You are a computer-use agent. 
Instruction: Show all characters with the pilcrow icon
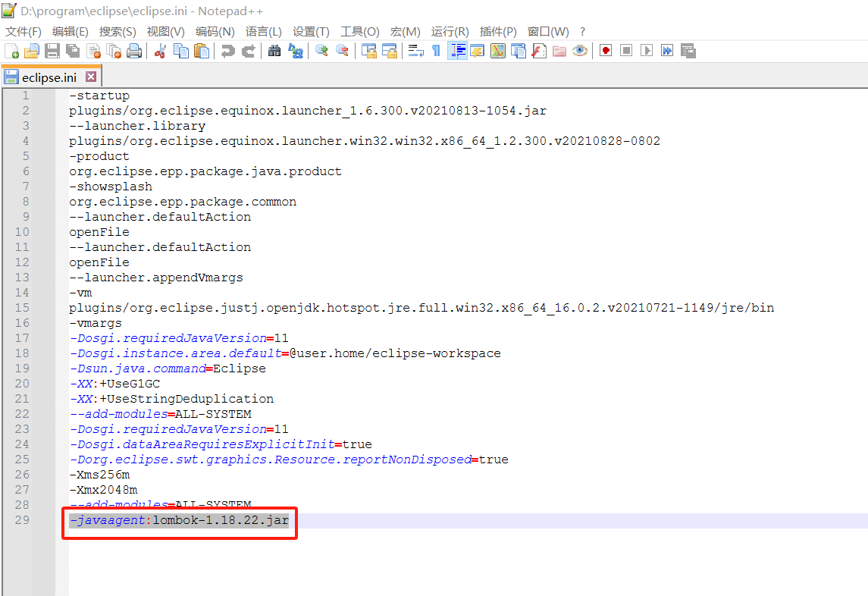click(436, 51)
